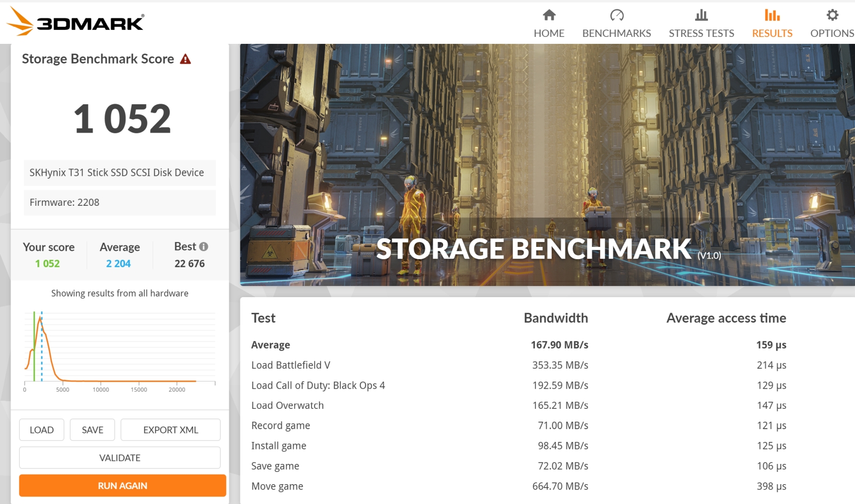The width and height of the screenshot is (855, 504).
Task: Click the Average score value 2 204
Action: 118,263
